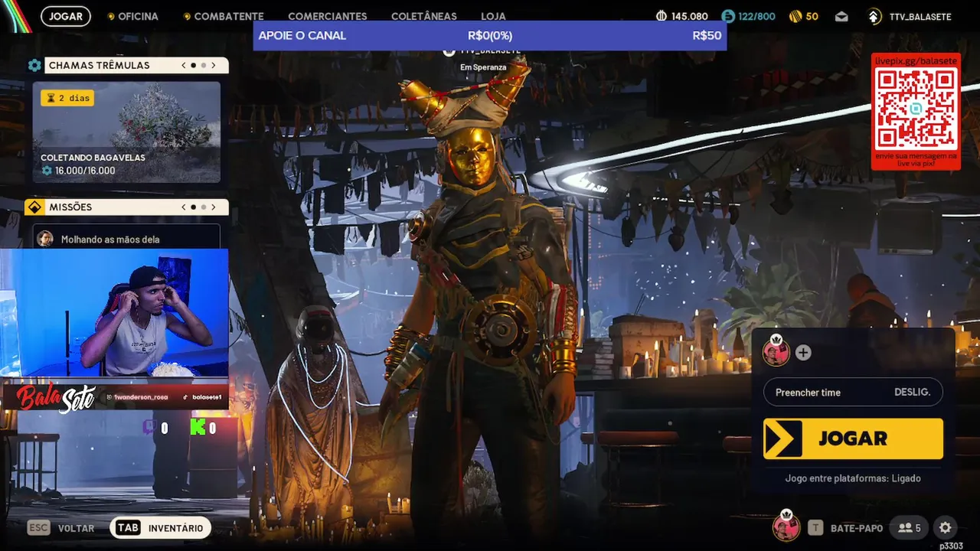Image resolution: width=980 pixels, height=551 pixels.
Task: Add a squad member with plus icon
Action: (803, 353)
